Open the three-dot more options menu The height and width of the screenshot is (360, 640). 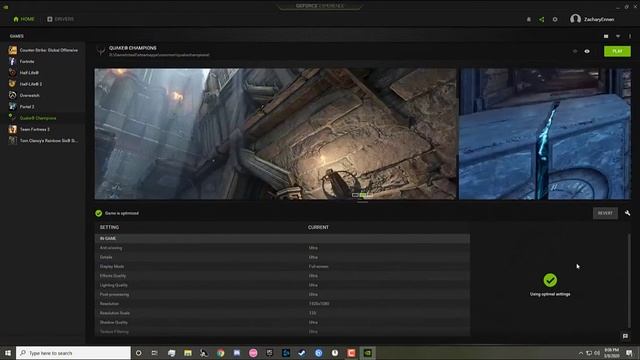point(630,36)
